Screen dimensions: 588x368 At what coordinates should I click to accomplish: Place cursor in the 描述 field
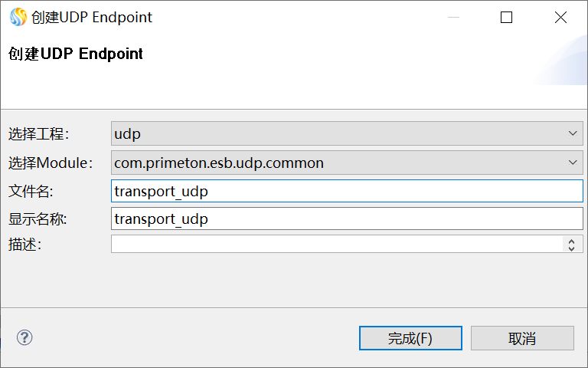(337, 244)
